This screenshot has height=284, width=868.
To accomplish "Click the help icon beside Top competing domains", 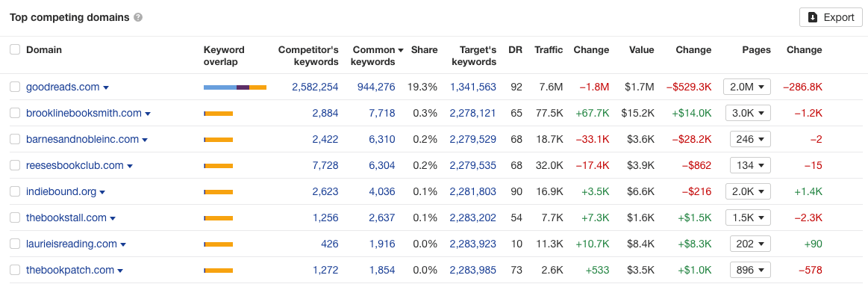I will click(x=138, y=17).
